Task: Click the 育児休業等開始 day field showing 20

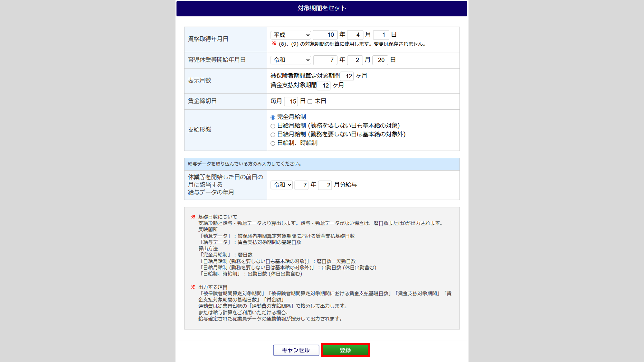Action: click(x=380, y=60)
